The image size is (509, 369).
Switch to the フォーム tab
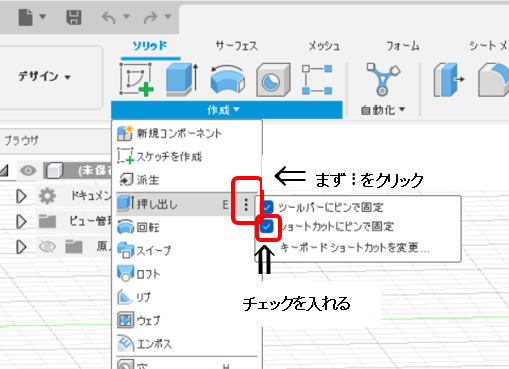(403, 46)
